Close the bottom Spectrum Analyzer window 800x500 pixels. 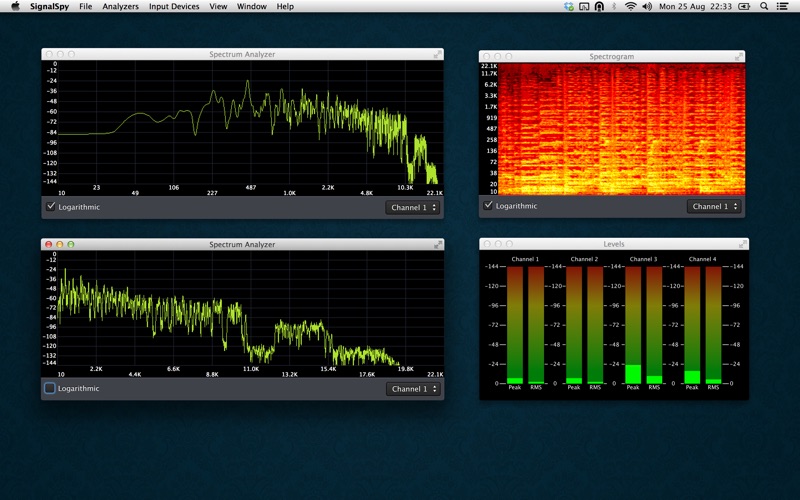[x=47, y=244]
